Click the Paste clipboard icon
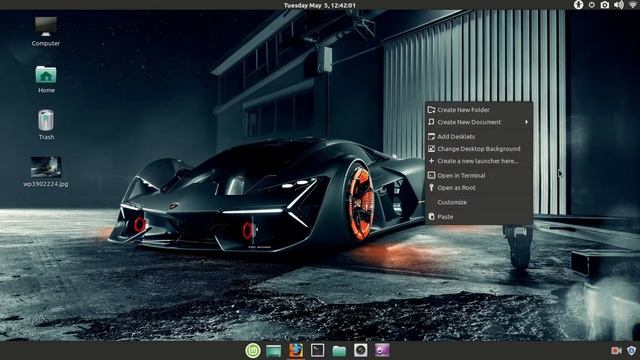This screenshot has width=640, height=360. tap(431, 217)
